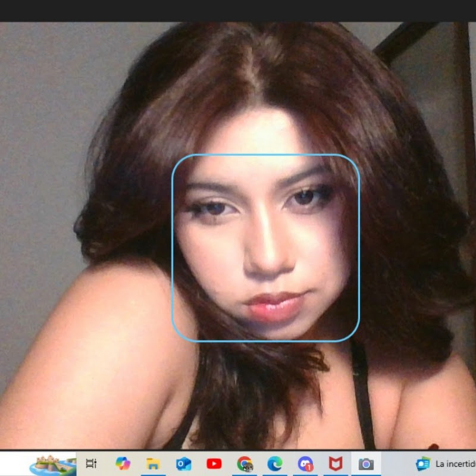Open the "La incertid..." news headline
Screen dimensions: 476x476
tap(455, 464)
